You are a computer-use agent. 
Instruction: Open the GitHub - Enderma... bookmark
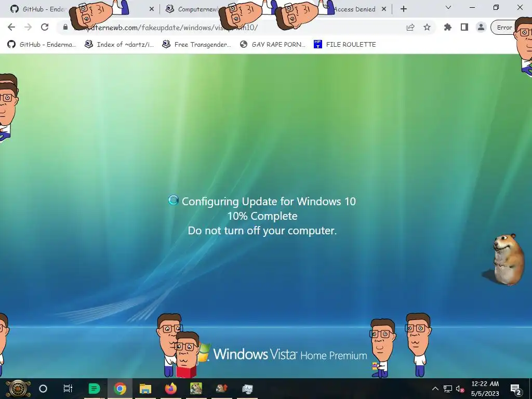pos(42,45)
